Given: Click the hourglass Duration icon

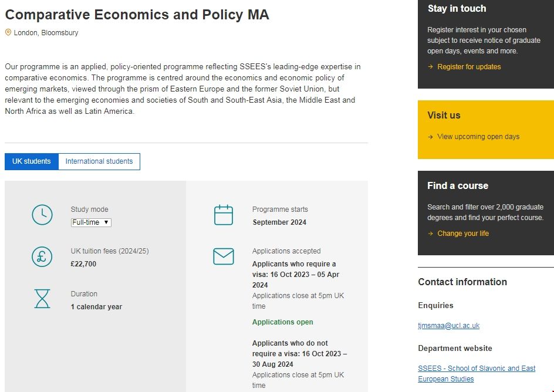Looking at the screenshot, I should point(42,299).
